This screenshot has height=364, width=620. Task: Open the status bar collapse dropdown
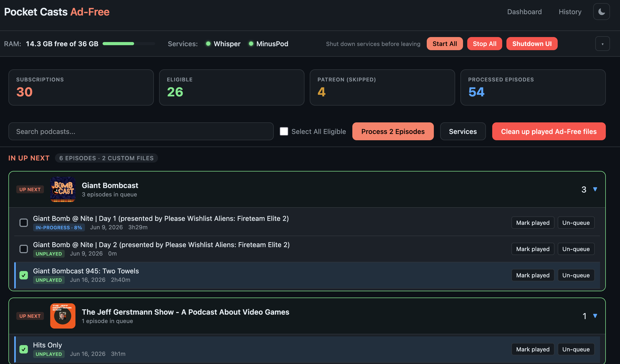coord(602,44)
